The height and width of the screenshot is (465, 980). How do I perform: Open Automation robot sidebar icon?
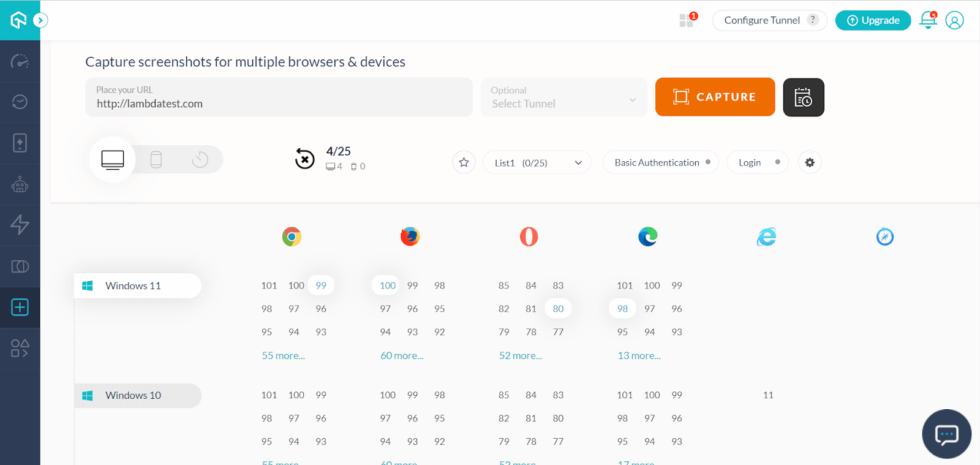point(20,184)
